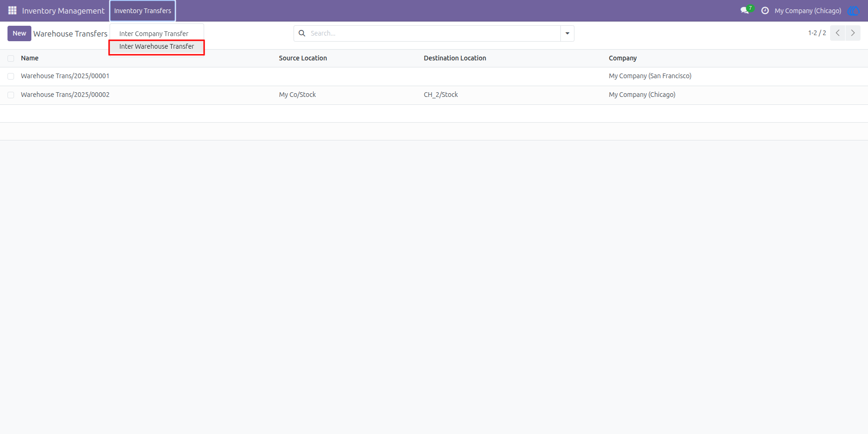868x434 pixels.
Task: Expand the search filter options dropdown
Action: point(567,33)
